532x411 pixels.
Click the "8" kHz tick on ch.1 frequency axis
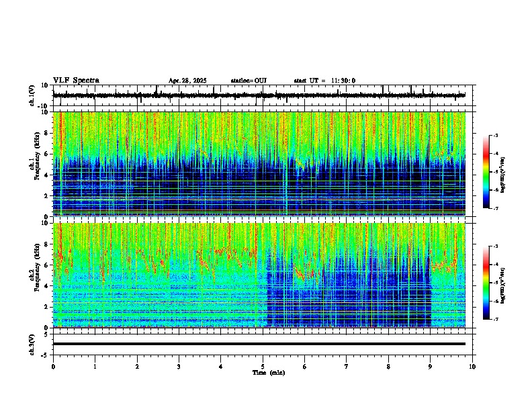46,133
